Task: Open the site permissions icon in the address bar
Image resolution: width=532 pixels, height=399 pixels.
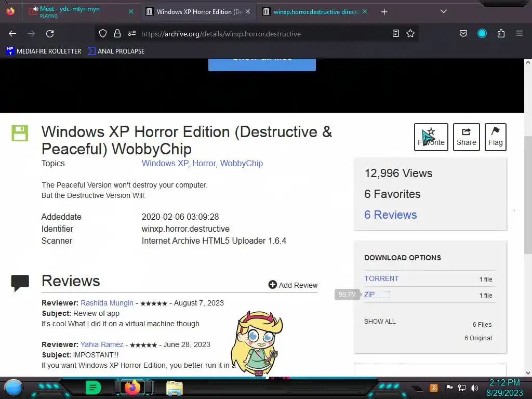Action: click(132, 33)
